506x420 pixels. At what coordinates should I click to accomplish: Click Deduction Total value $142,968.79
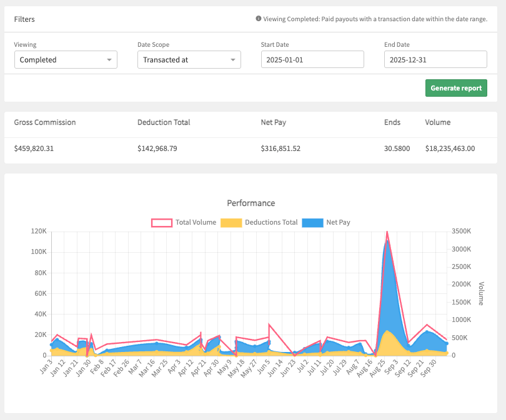pos(157,149)
